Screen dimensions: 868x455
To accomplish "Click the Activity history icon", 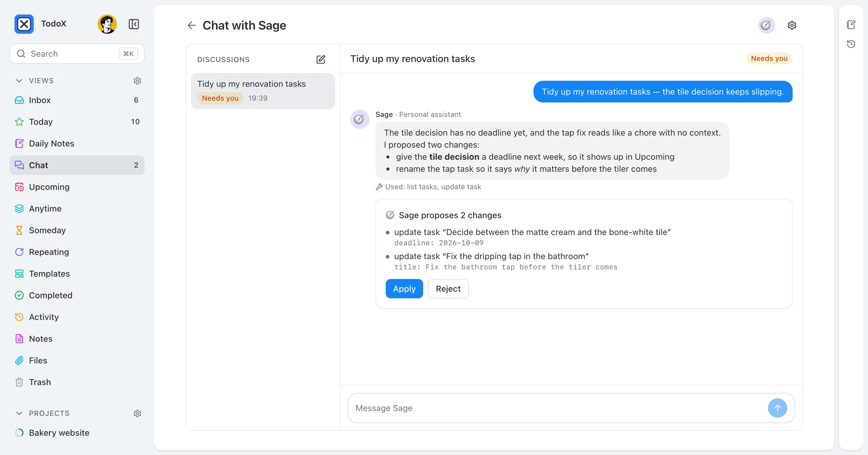I will pyautogui.click(x=19, y=317).
